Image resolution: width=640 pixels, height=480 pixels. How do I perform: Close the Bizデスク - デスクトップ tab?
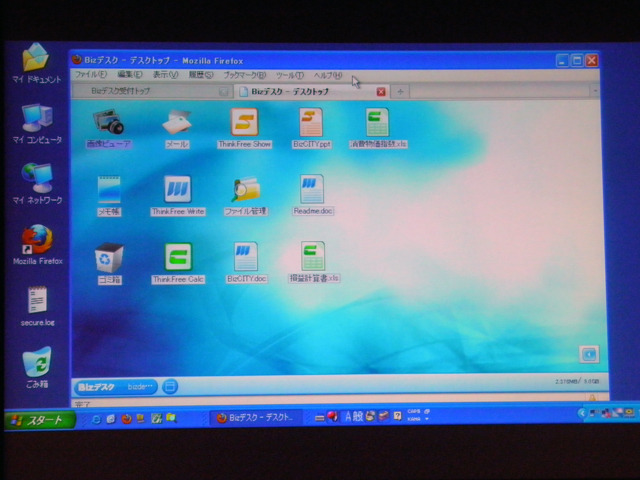[381, 91]
